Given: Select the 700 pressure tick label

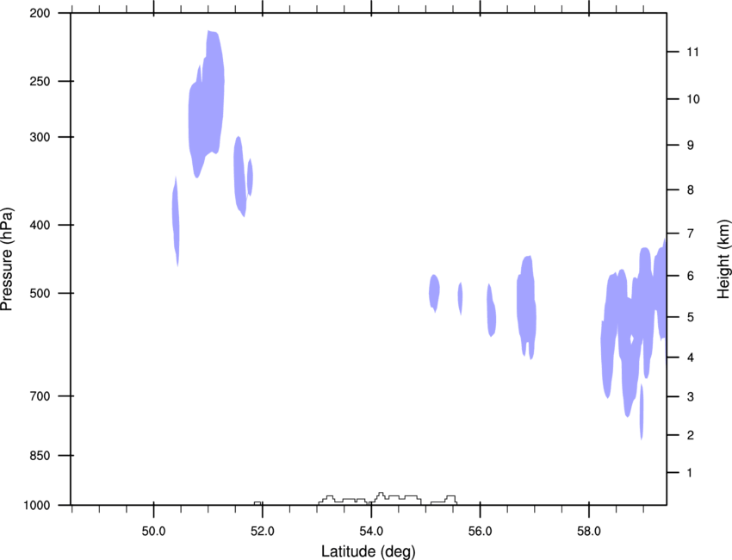Looking at the screenshot, I should coord(40,396).
